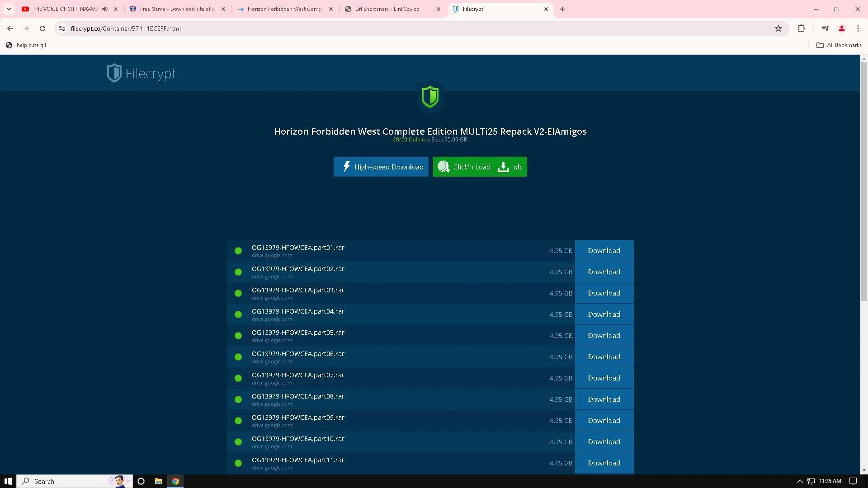The image size is (868, 488).
Task: Click the Chrome taskbar icon
Action: click(x=175, y=481)
